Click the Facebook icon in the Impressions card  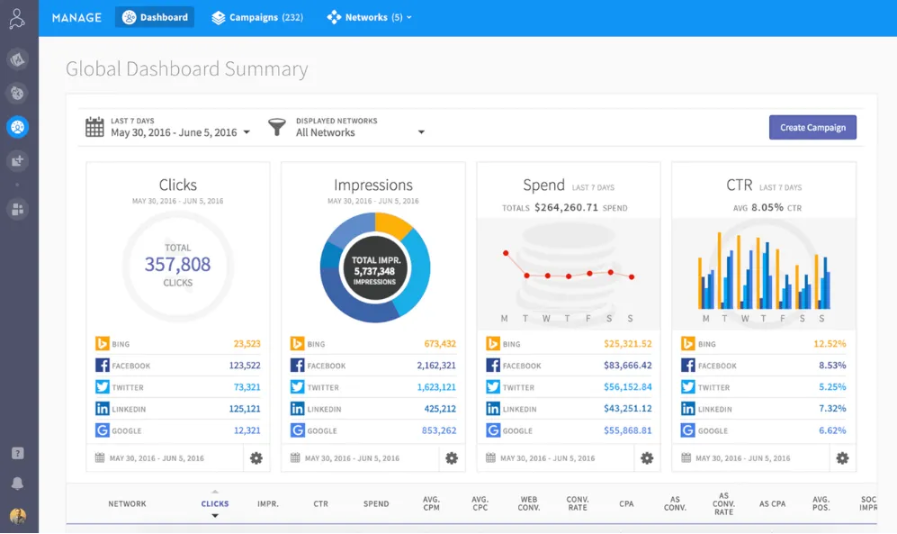click(x=297, y=366)
